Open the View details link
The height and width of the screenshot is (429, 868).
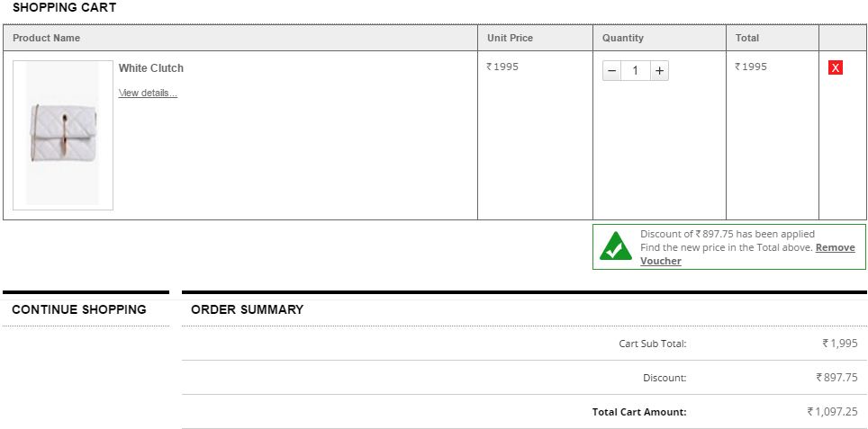[x=148, y=93]
